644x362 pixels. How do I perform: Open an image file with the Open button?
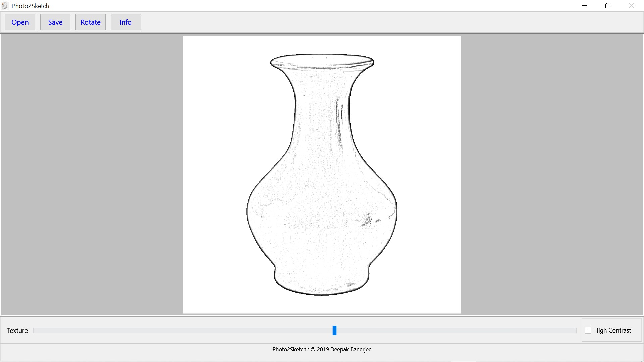pyautogui.click(x=20, y=22)
